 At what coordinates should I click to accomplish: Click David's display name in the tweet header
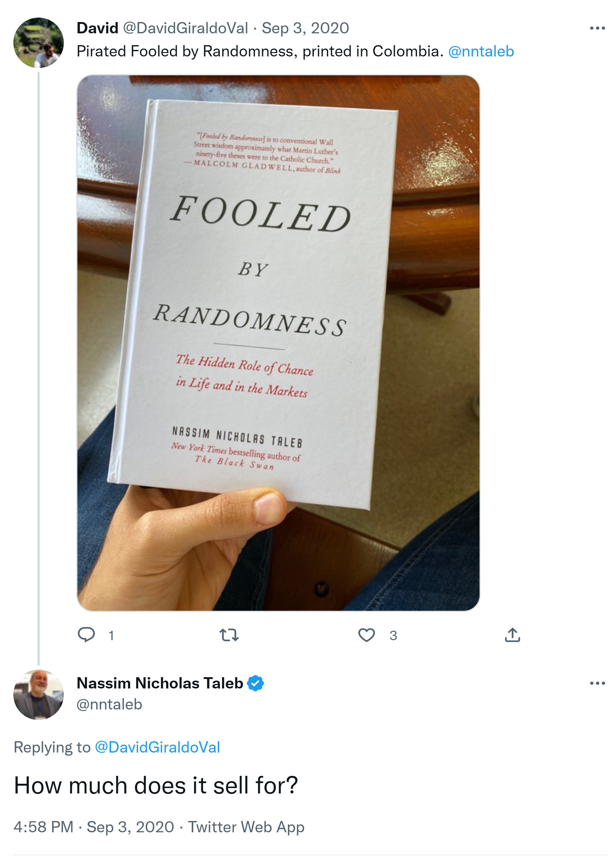(97, 28)
